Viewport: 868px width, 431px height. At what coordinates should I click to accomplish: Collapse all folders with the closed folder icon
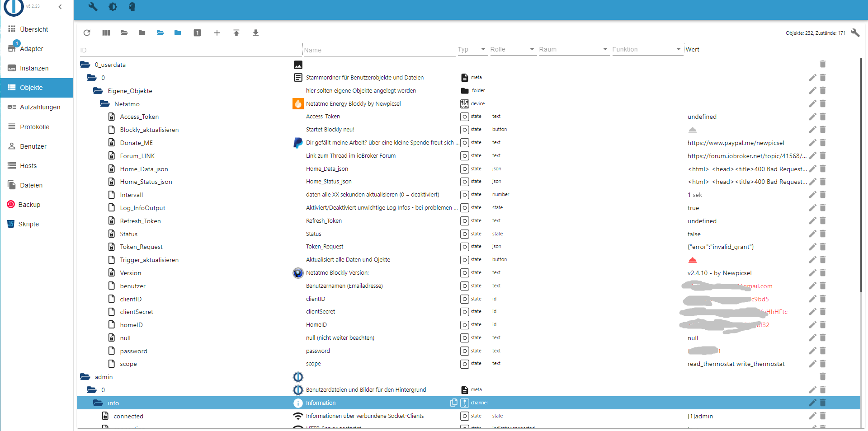click(142, 33)
